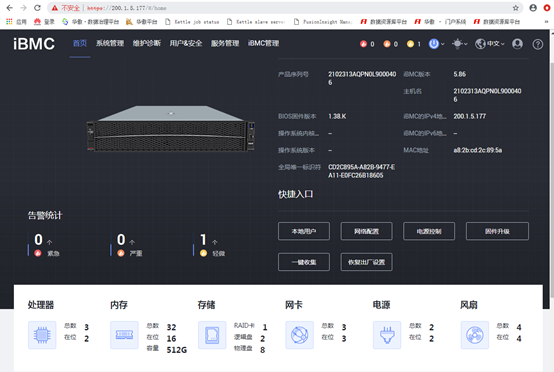554x372 pixels.
Task: Click the minor alarm count 1 under 告警统计
Action: click(x=203, y=240)
